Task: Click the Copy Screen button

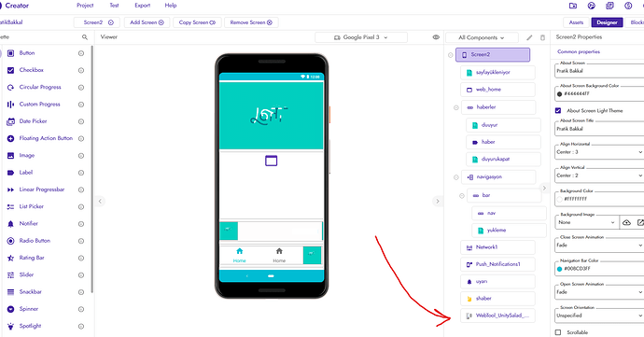Action: pyautogui.click(x=197, y=22)
